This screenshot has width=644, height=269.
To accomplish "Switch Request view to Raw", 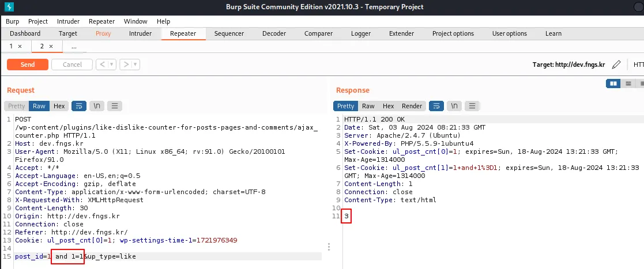I will tap(39, 106).
